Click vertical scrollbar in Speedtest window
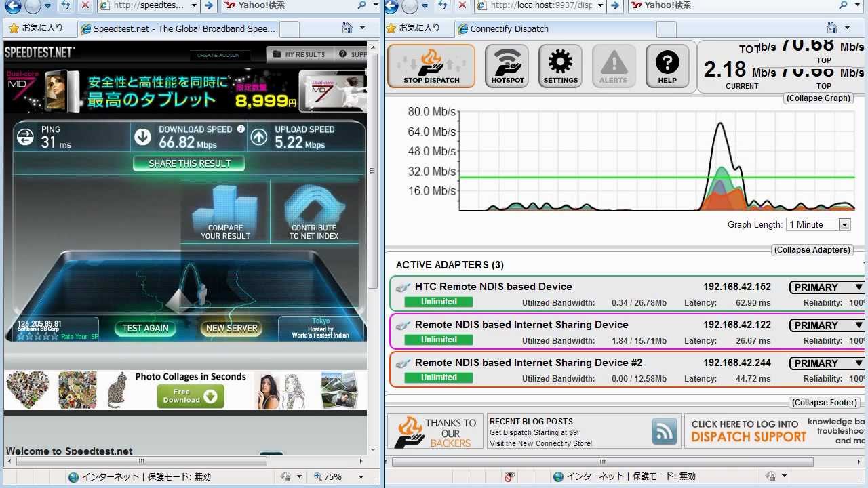This screenshot has width=868, height=488. pyautogui.click(x=372, y=169)
